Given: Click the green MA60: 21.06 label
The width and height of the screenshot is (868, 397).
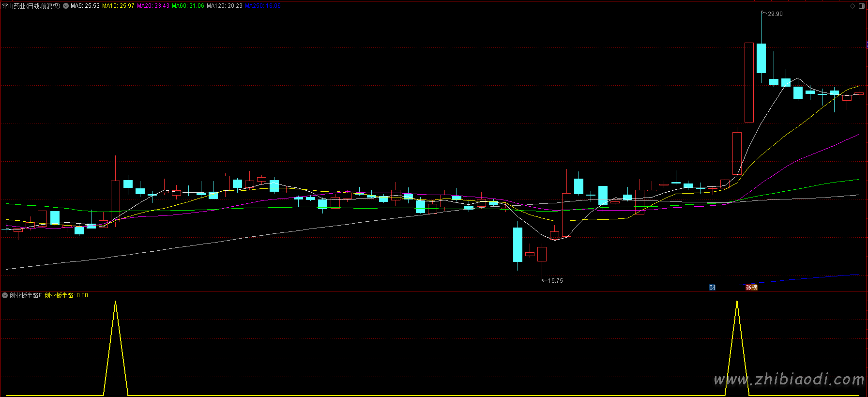Looking at the screenshot, I should click(x=188, y=6).
